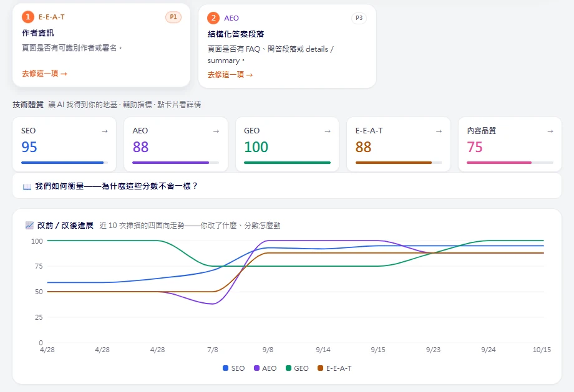Click the 技術體質 section heading
This screenshot has width=574, height=392.
click(28, 105)
